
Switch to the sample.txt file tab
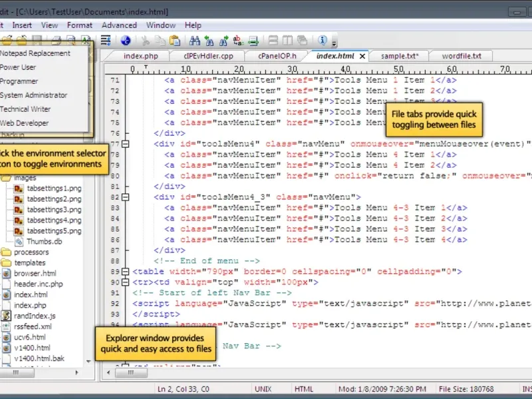pyautogui.click(x=399, y=56)
